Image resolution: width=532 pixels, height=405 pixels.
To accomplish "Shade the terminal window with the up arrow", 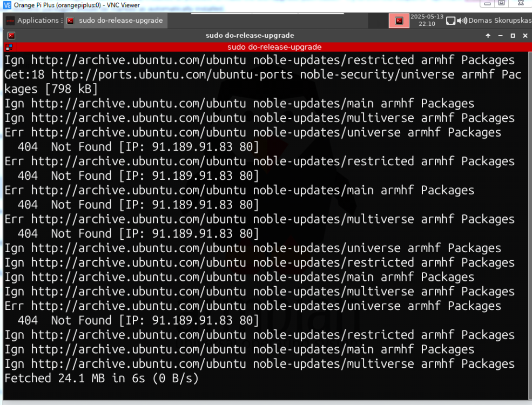I will [x=488, y=35].
